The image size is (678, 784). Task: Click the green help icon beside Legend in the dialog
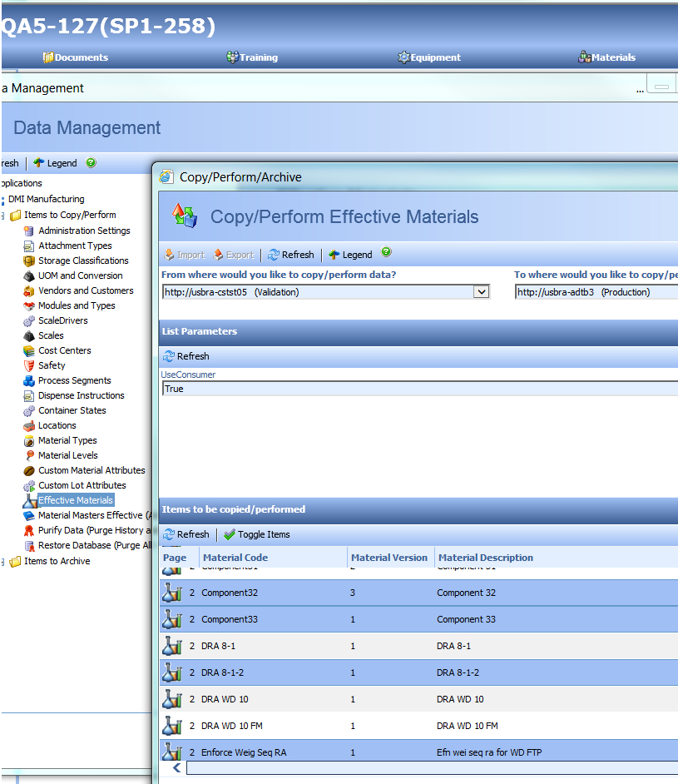point(386,253)
